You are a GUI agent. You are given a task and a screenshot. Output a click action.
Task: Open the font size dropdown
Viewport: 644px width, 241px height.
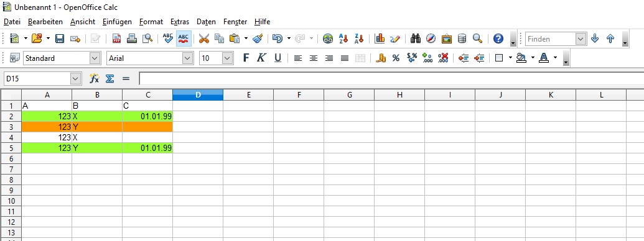228,58
